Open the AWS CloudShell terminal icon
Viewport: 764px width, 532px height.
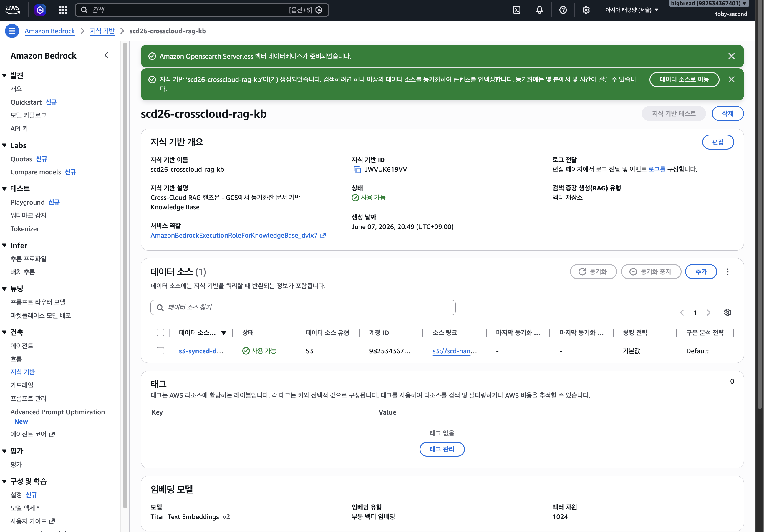516,10
